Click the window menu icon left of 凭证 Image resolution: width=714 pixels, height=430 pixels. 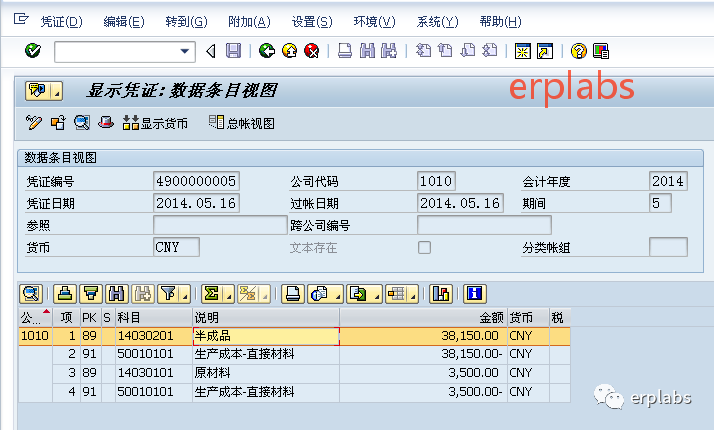pos(21,19)
